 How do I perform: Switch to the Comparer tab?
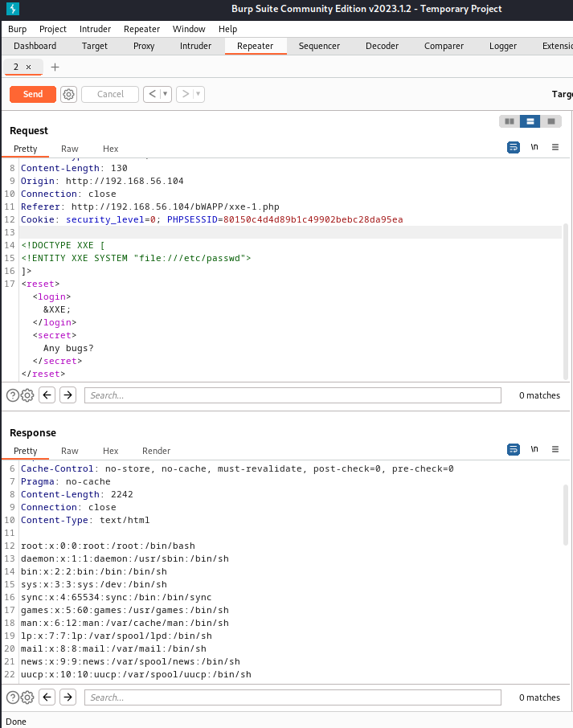tap(444, 46)
